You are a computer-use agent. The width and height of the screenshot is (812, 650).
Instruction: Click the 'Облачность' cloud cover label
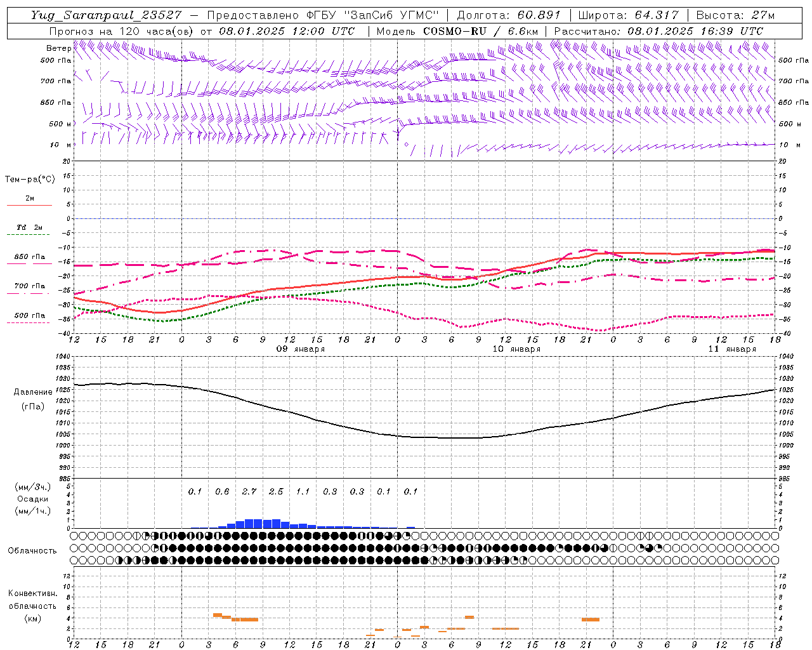pos(32,550)
